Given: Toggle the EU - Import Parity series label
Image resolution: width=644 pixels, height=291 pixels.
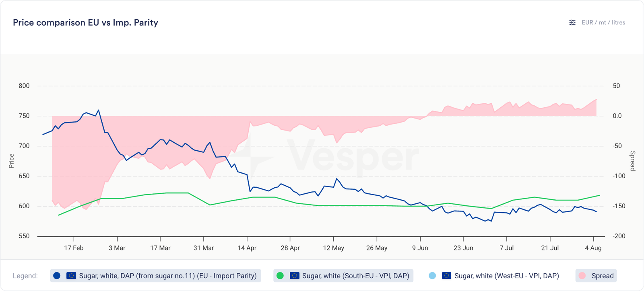Looking at the screenshot, I should (x=167, y=276).
